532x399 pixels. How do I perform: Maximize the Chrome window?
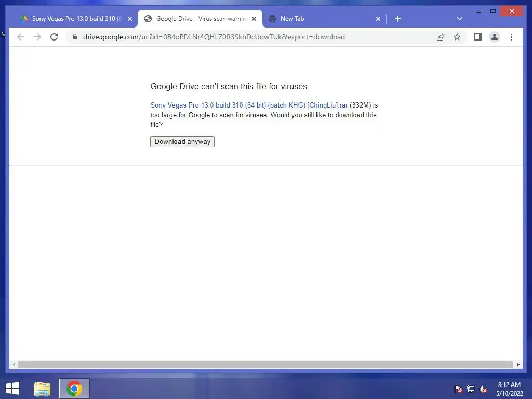coord(493,11)
